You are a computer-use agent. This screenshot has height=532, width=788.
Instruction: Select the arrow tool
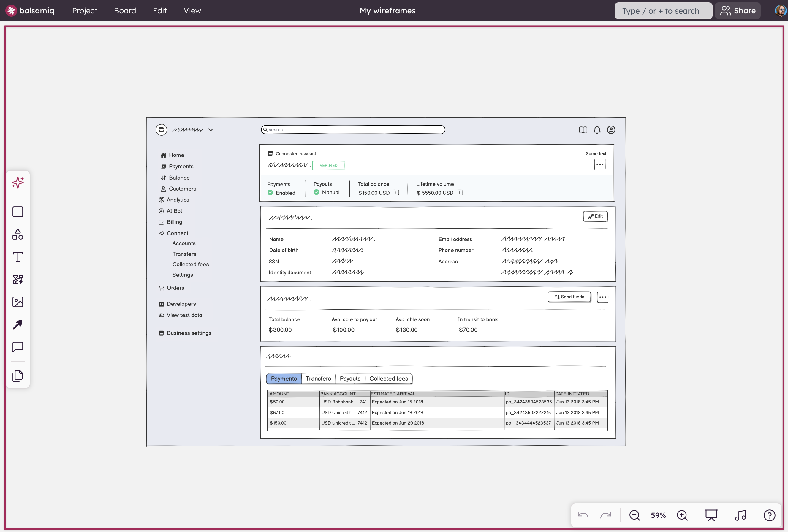pos(18,324)
